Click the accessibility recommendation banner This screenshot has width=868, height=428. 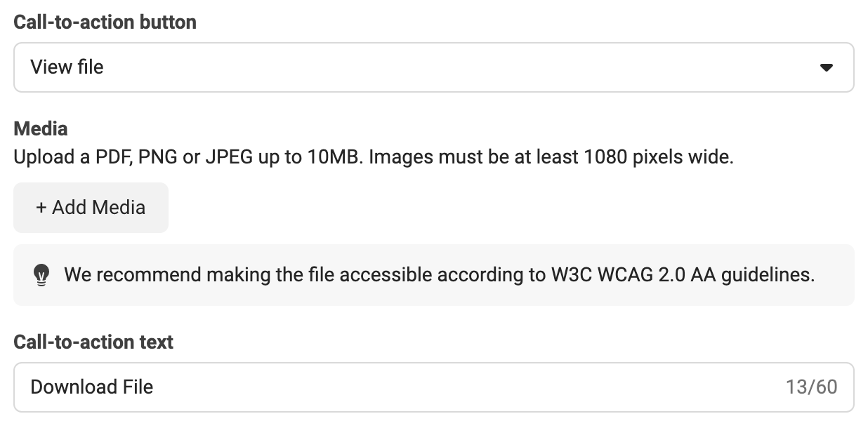tap(434, 275)
